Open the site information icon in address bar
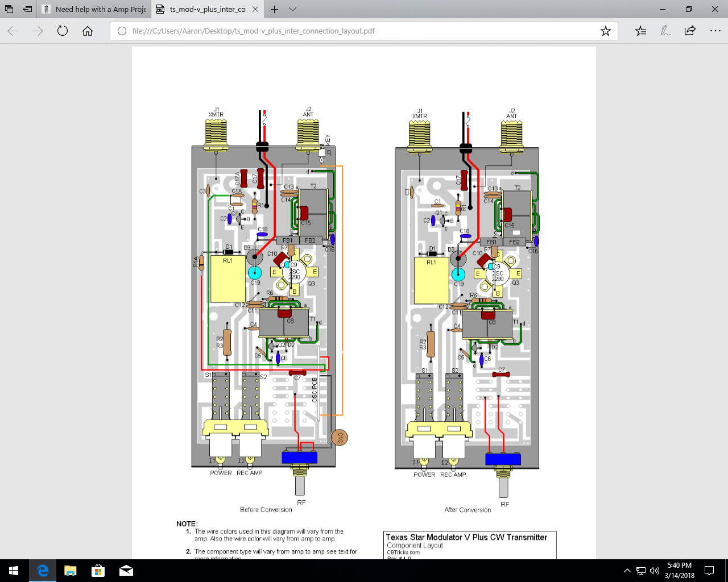Screen dimensions: 728x582 click(x=121, y=31)
